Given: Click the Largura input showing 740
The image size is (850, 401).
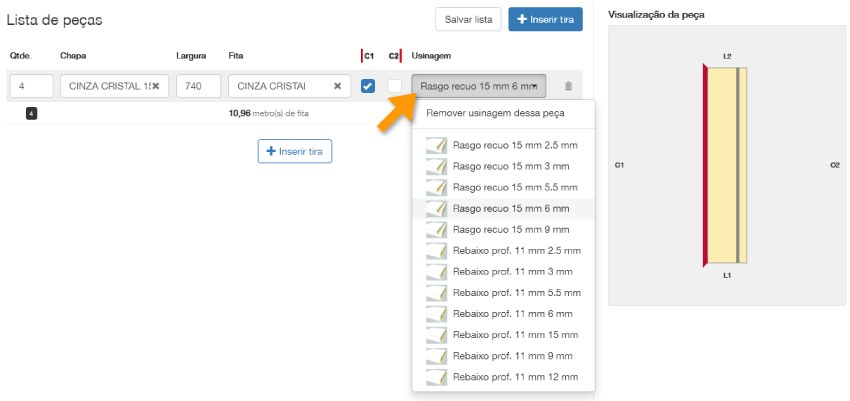Looking at the screenshot, I should click(x=198, y=86).
